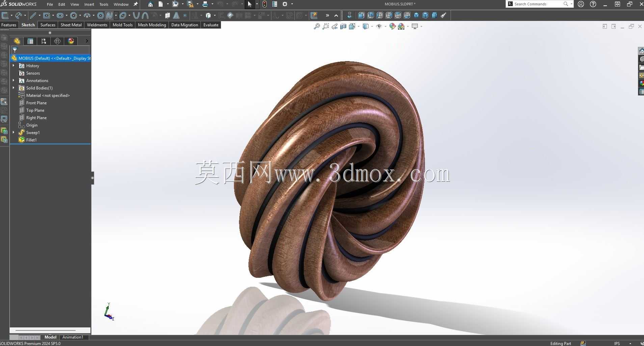Toggle Shaded With Edges display cube
This screenshot has height=346, width=644.
click(x=365, y=26)
